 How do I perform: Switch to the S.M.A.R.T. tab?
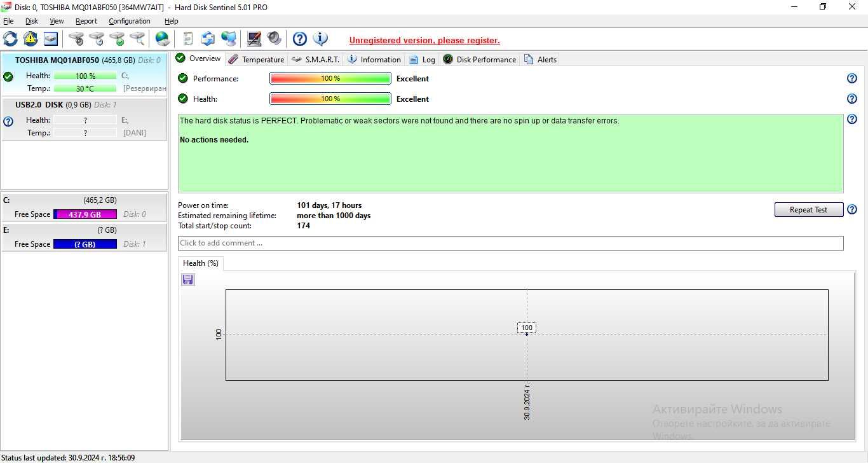coord(316,59)
